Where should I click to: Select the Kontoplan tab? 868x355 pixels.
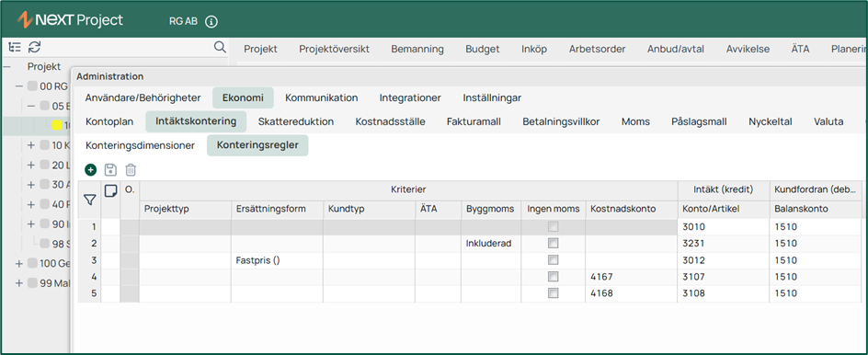click(109, 121)
